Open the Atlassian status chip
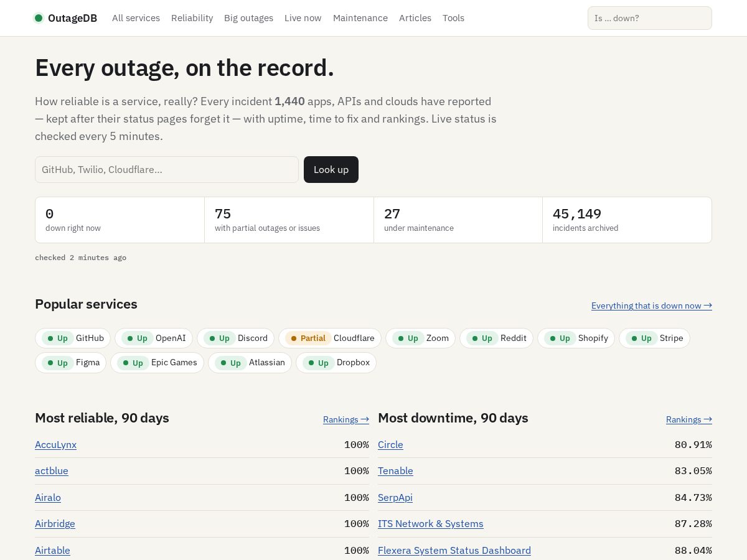 [x=250, y=362]
